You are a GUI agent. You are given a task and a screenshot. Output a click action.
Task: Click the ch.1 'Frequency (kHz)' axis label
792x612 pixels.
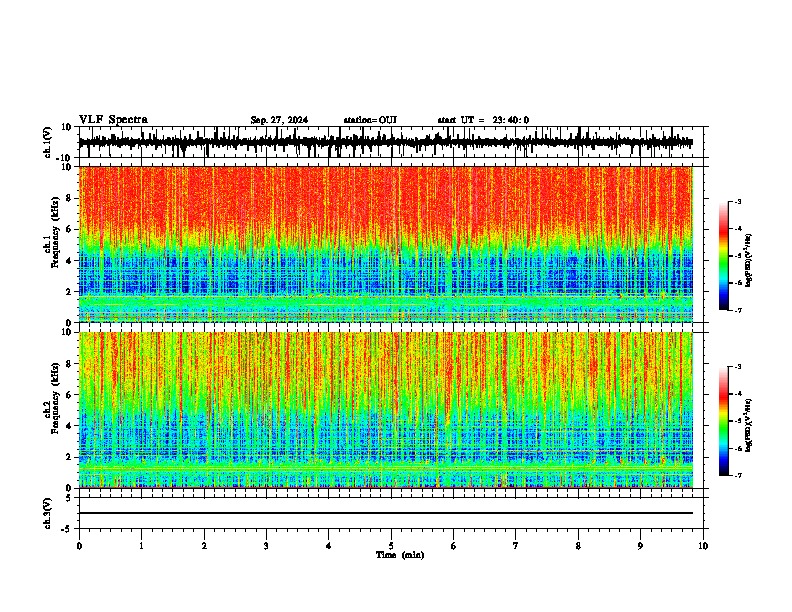pos(55,233)
